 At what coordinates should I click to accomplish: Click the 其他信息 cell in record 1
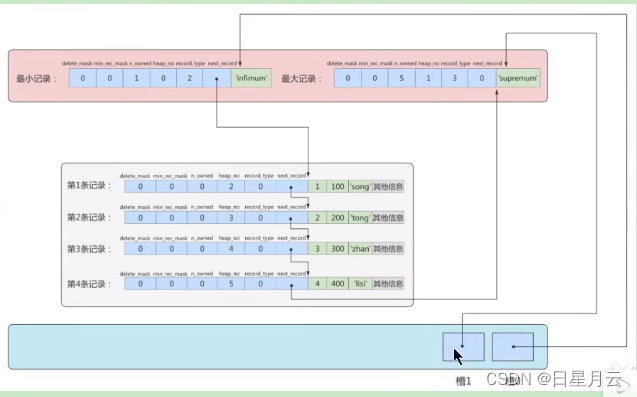[x=388, y=187]
